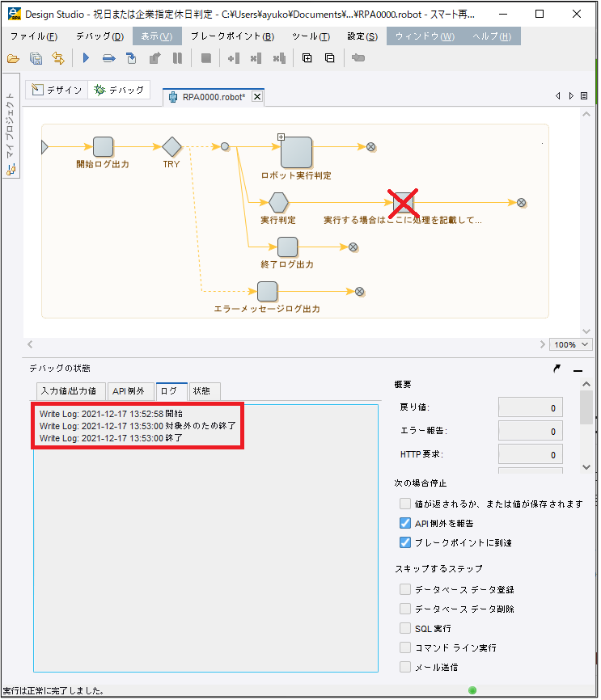Open the デバッグ menu
This screenshot has height=700, width=601.
pyautogui.click(x=99, y=36)
